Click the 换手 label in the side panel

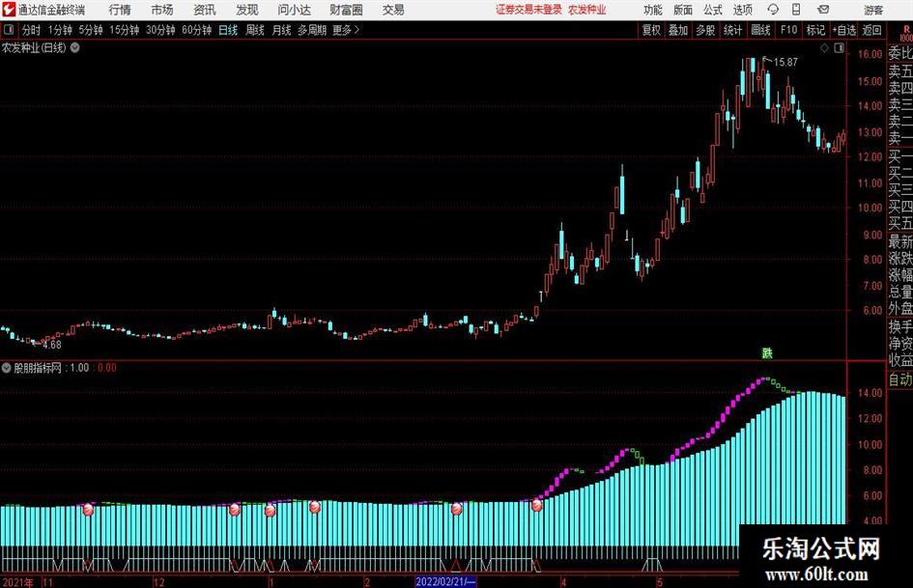coord(900,326)
